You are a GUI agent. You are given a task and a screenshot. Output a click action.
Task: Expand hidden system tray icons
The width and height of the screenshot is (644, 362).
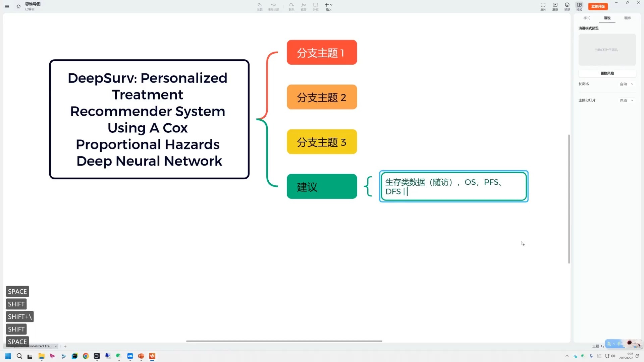[567, 356]
